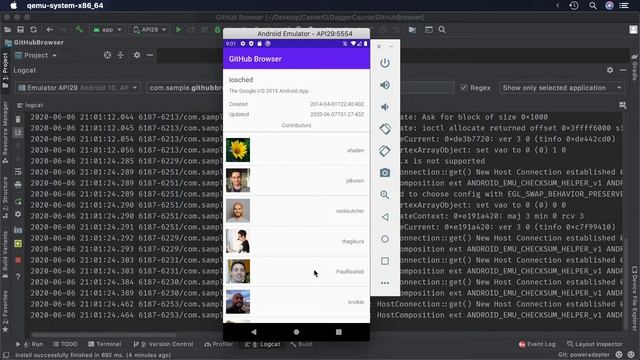Image resolution: width=640 pixels, height=360 pixels.
Task: Click red stop icon in Logcat sidebar
Action: (x=18, y=260)
